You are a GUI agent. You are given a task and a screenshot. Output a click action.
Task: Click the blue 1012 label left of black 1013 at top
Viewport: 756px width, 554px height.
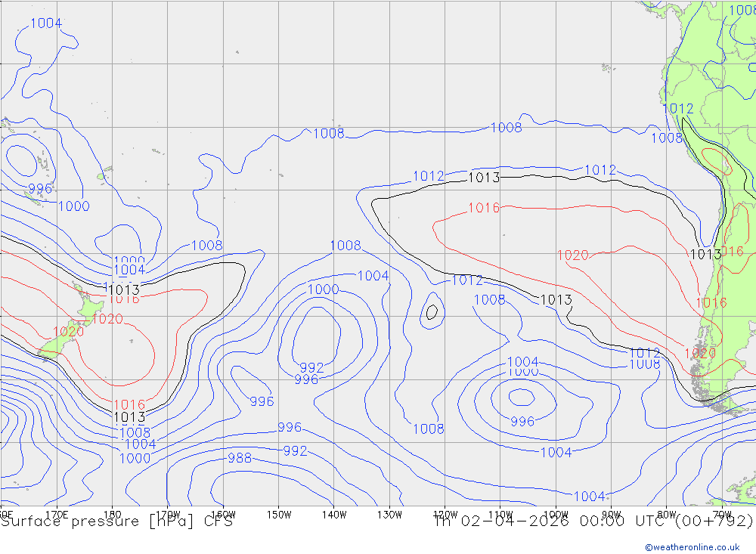coord(429,176)
